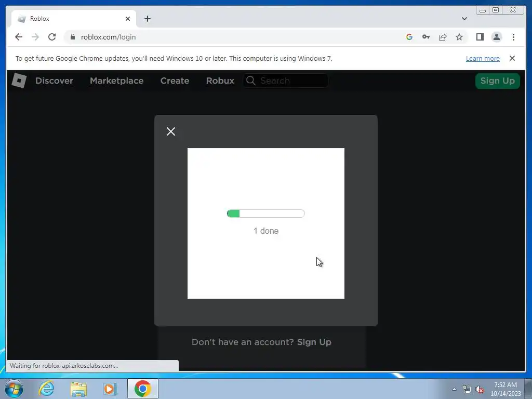Open a new tab with plus button
The height and width of the screenshot is (399, 532).
[x=147, y=19]
